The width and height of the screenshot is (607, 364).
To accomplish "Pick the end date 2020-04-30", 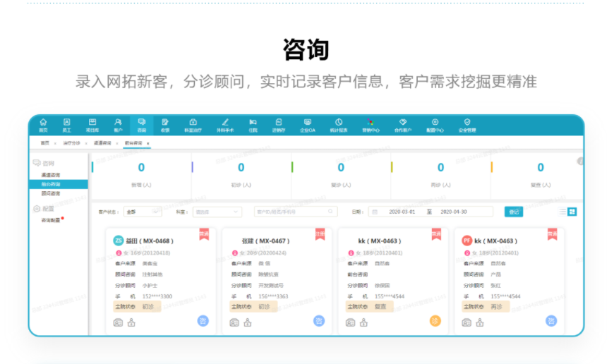I will click(x=454, y=212).
